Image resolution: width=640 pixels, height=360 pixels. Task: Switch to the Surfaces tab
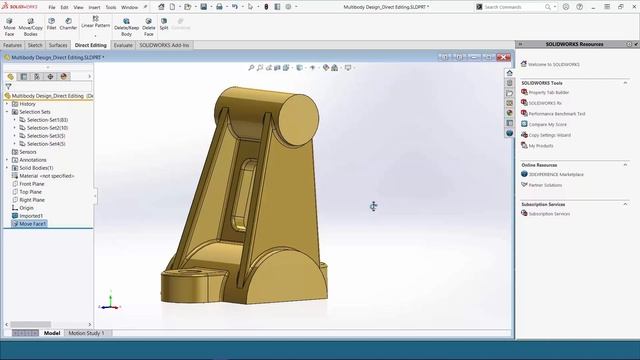coord(58,45)
